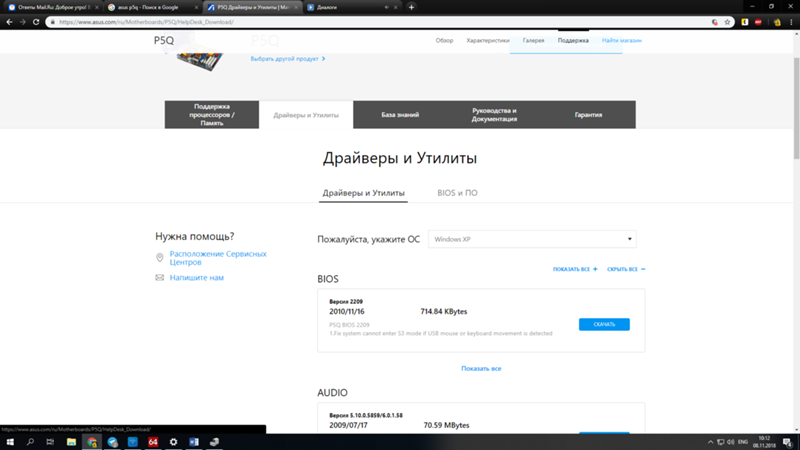This screenshot has width=800, height=450.
Task: Open the Обзор product page
Action: (x=444, y=40)
